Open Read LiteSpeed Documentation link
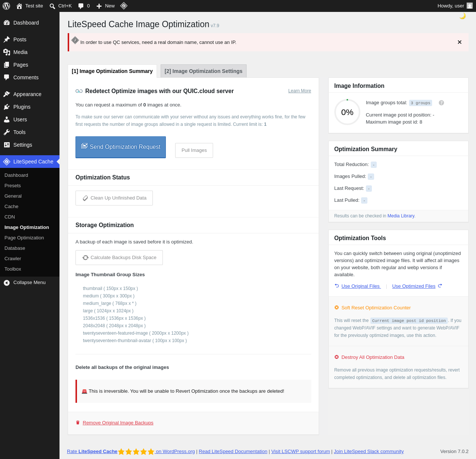 click(x=233, y=452)
